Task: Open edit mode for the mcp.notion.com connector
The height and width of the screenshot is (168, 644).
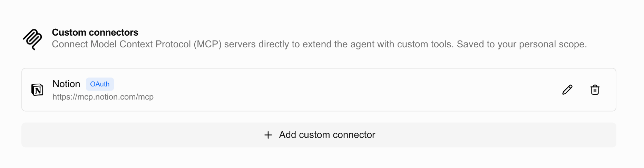Action: click(x=567, y=90)
